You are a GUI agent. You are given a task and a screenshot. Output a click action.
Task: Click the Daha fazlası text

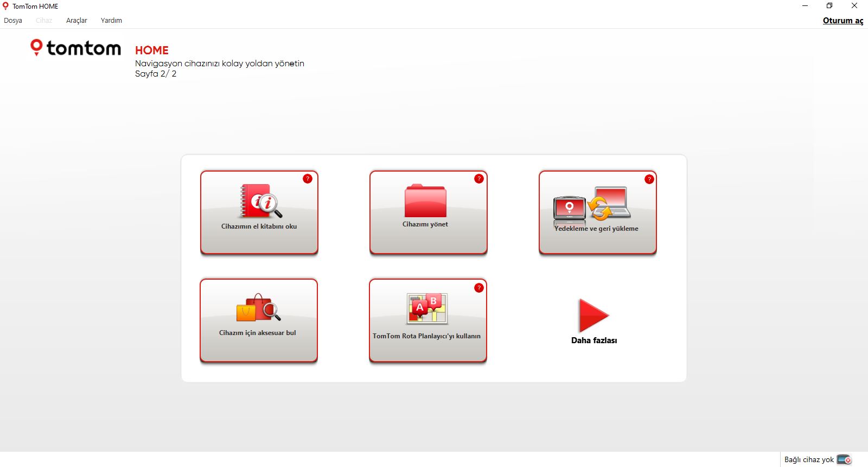594,340
